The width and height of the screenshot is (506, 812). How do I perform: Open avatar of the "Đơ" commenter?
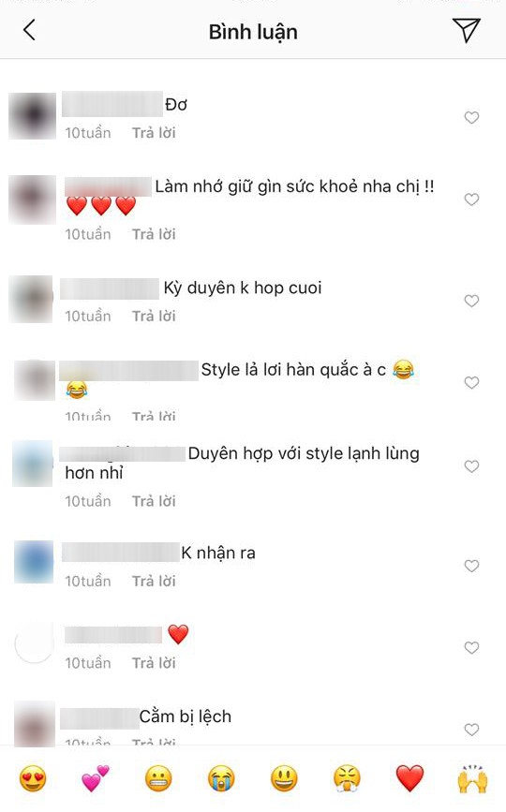pos(33,116)
